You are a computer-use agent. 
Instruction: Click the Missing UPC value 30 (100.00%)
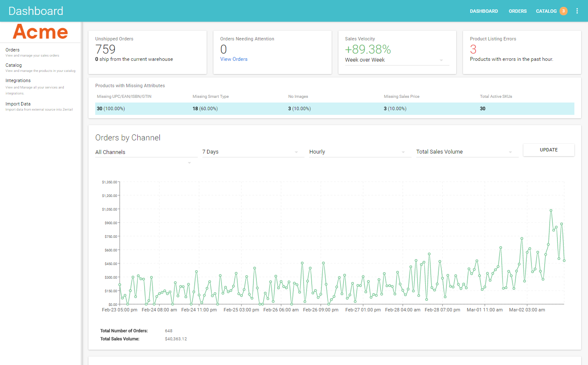(111, 108)
